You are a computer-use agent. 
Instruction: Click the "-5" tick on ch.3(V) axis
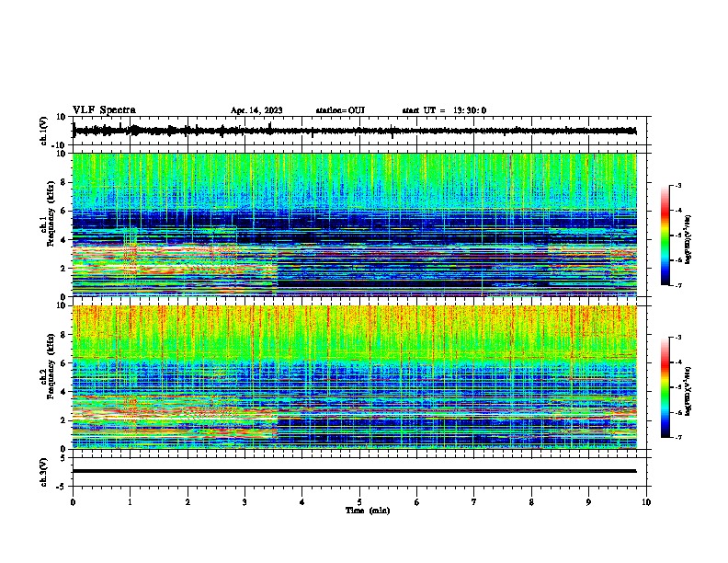tap(62, 487)
